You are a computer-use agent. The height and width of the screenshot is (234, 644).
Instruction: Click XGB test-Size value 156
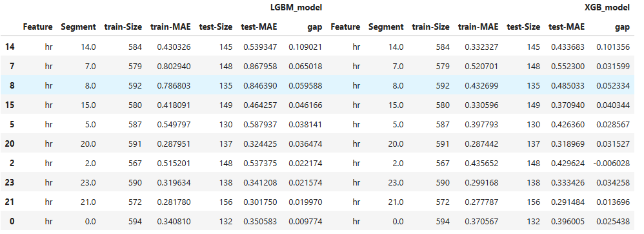coord(533,202)
